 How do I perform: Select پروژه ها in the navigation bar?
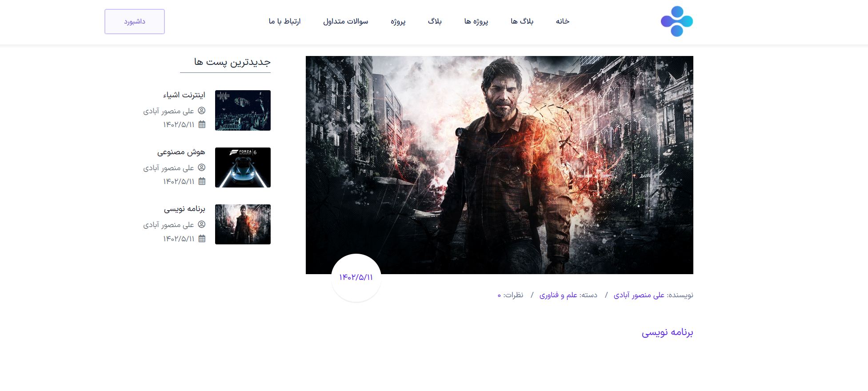(x=476, y=21)
